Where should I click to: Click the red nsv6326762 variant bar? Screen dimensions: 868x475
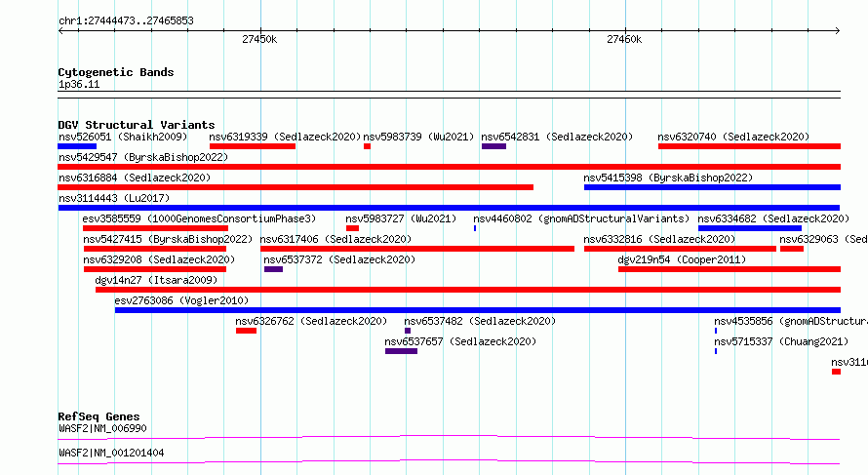coord(247,331)
